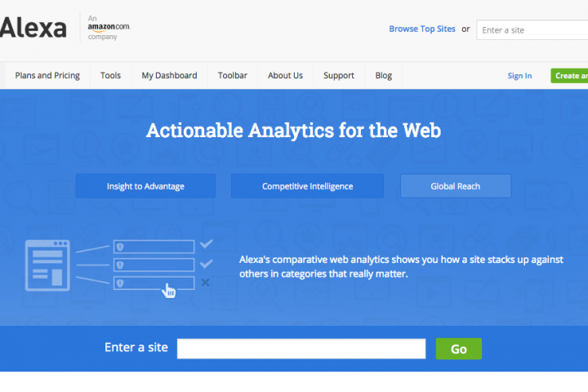Go to My Dashboard
This screenshot has height=392, width=588.
point(169,76)
